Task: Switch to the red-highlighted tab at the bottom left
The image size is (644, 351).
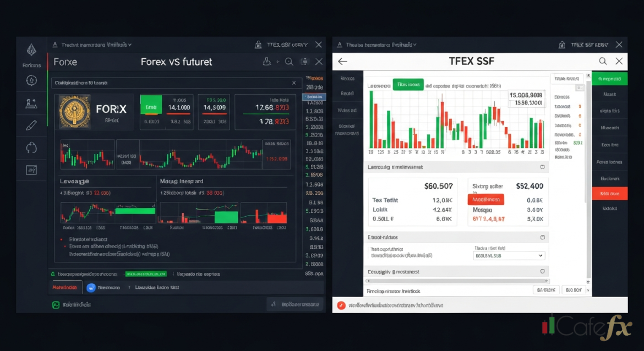Action: tap(66, 287)
